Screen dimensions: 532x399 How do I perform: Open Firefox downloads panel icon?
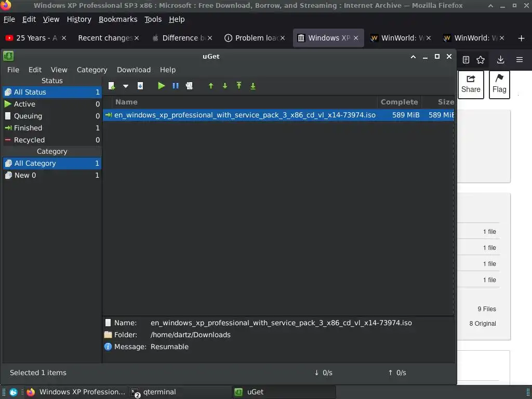500,60
